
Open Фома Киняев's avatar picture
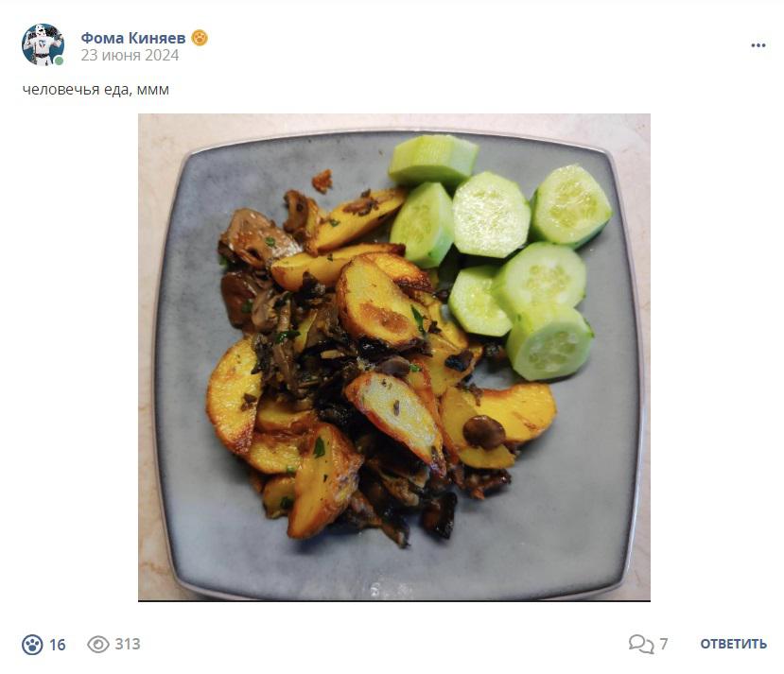point(43,44)
